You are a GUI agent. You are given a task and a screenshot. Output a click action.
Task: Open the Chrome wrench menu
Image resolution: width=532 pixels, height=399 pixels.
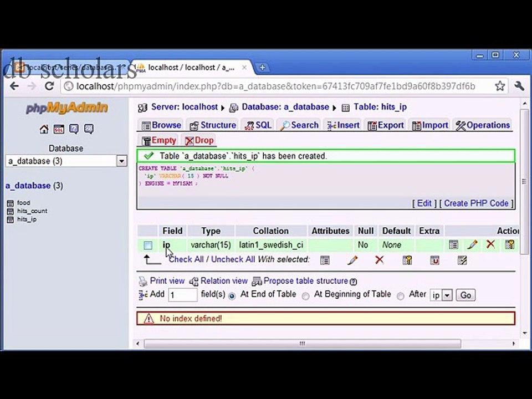519,86
